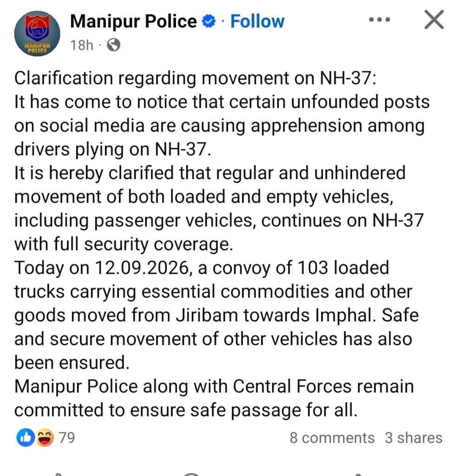The image size is (457, 476).
Task: View the 3 shares list
Action: pyautogui.click(x=413, y=438)
